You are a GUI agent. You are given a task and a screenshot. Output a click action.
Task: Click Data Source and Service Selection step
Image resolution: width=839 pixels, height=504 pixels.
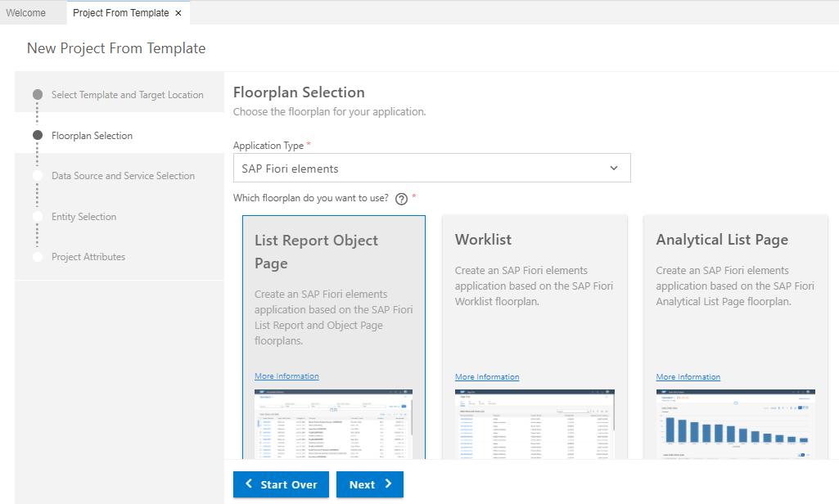pyautogui.click(x=123, y=176)
